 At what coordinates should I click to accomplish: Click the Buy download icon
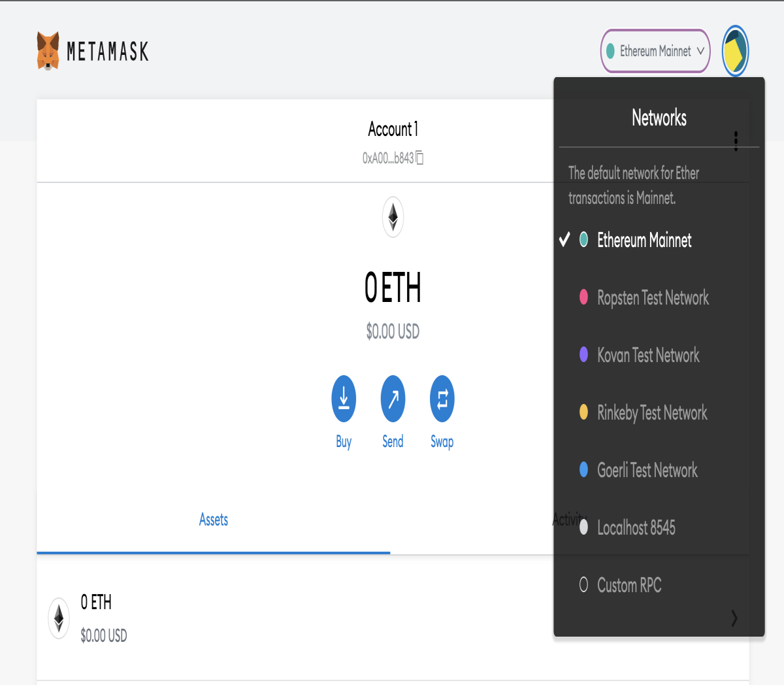coord(344,399)
